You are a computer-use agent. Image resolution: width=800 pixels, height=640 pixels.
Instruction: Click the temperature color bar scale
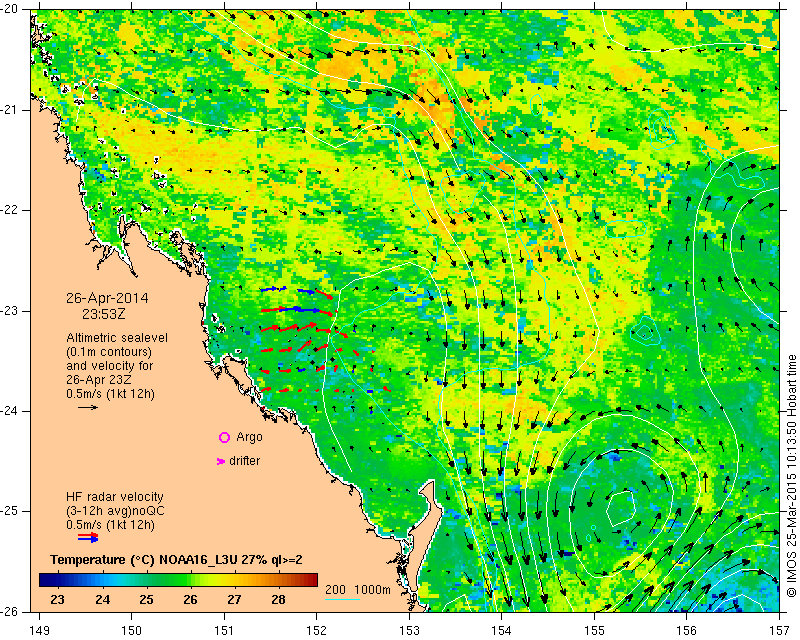click(178, 580)
